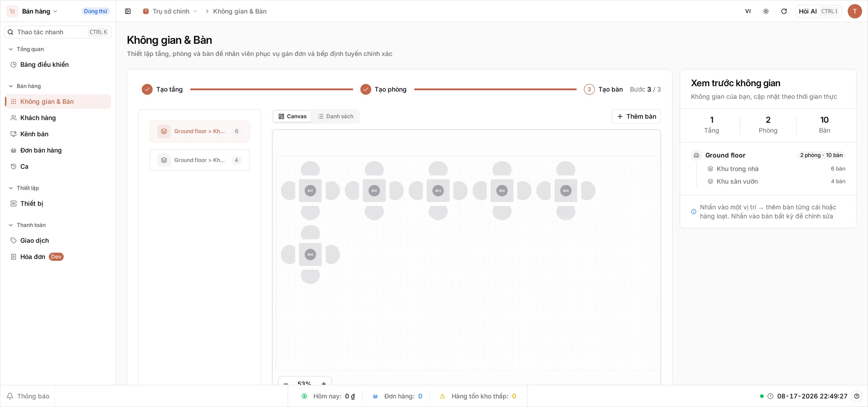
Task: Click Khu sân vườn preview row
Action: tap(776, 181)
